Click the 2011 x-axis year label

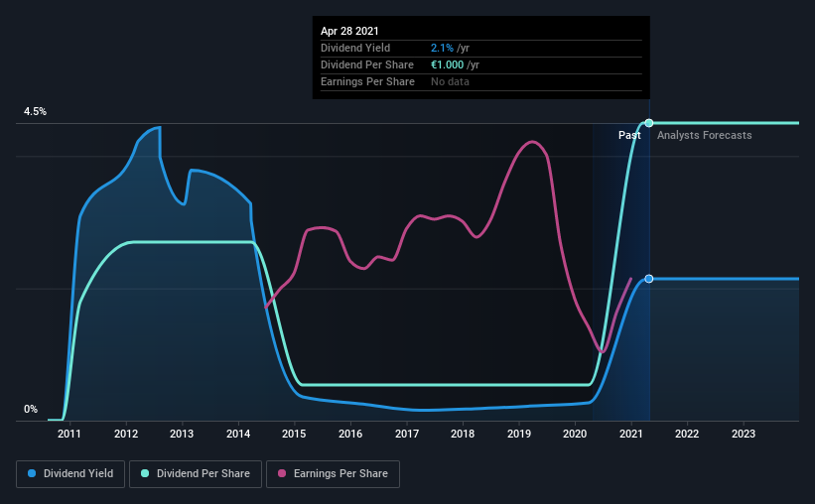pyautogui.click(x=69, y=434)
